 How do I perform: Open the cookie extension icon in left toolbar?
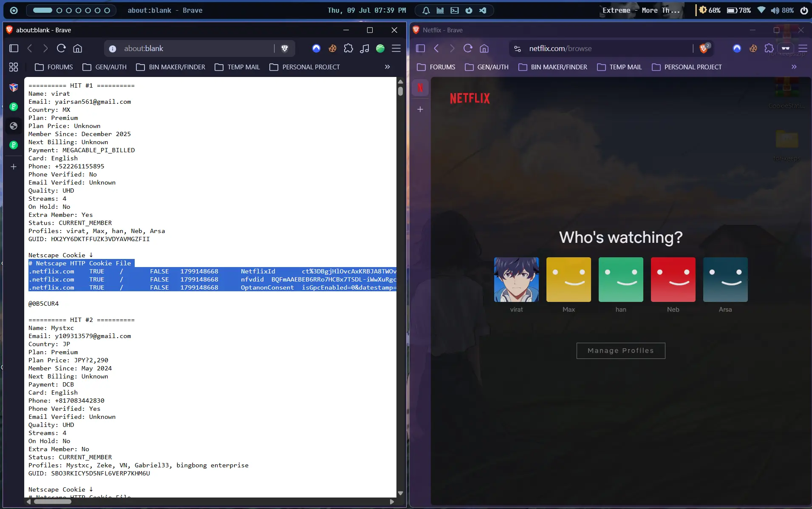(332, 48)
